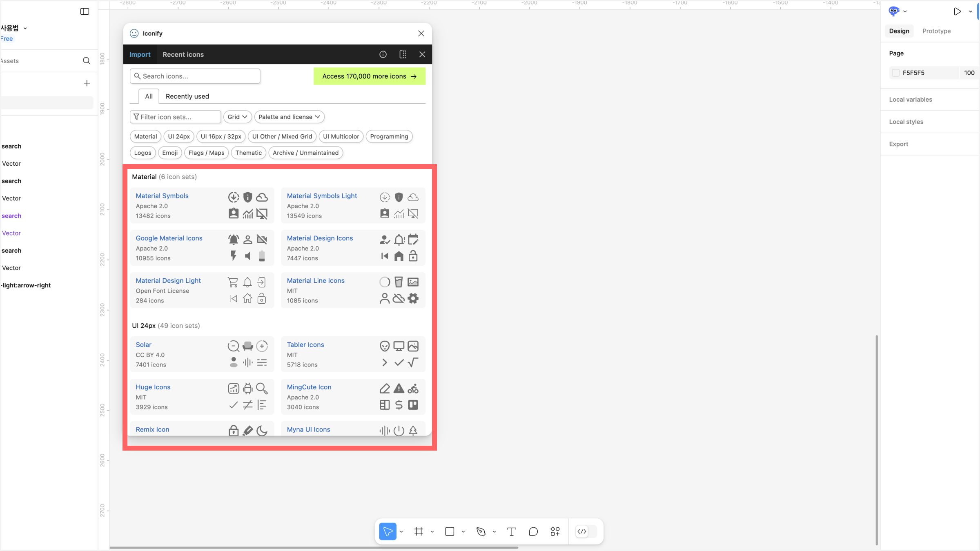Select the Recently used tab
Screen dimensions: 980x551
coord(187,96)
